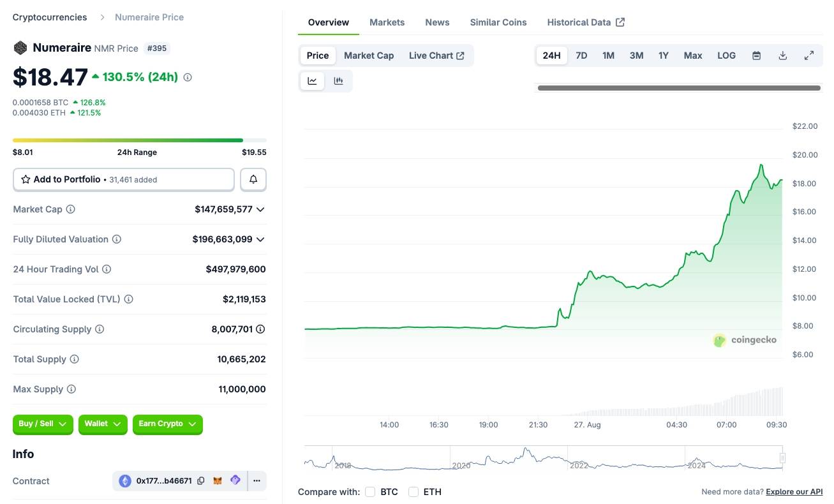Screen dimensions: 834x504
Task: Select the Price chart toggle
Action: [318, 56]
